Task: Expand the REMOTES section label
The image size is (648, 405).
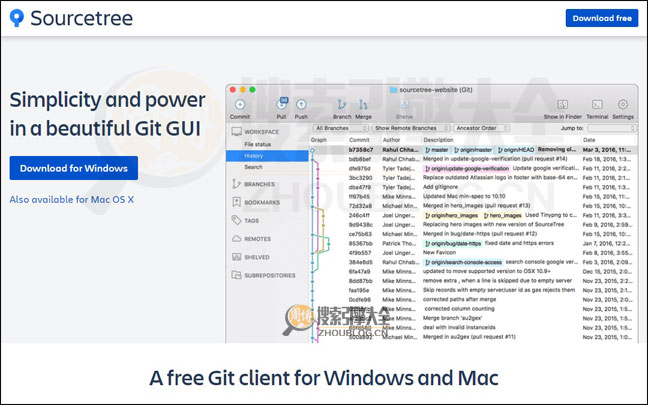Action: coord(257,239)
